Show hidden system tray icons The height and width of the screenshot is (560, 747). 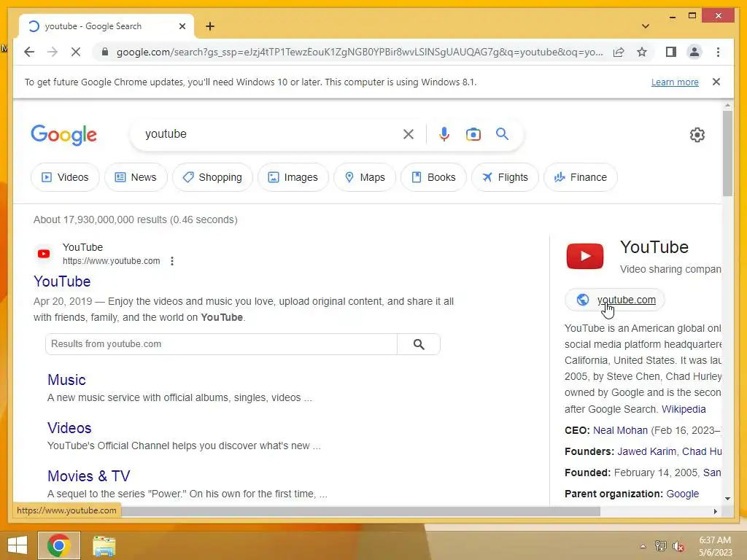coord(643,546)
